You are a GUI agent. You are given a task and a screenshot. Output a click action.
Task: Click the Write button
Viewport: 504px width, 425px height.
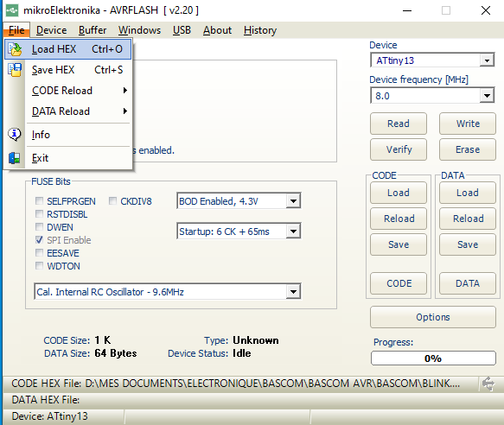pos(468,124)
